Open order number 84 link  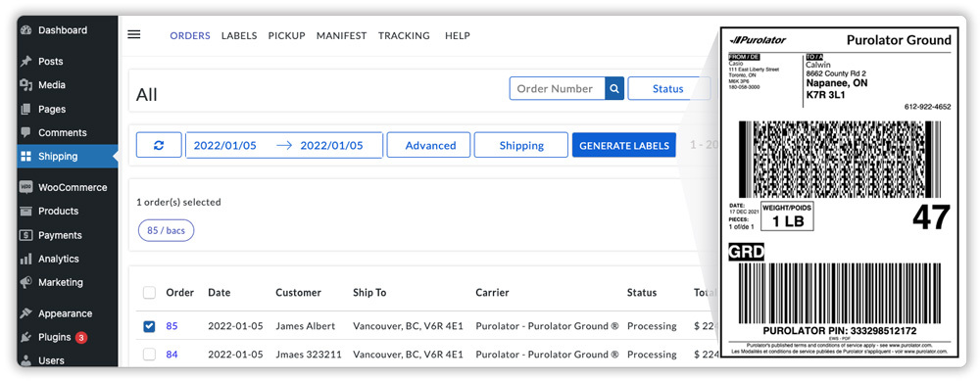pyautogui.click(x=171, y=355)
